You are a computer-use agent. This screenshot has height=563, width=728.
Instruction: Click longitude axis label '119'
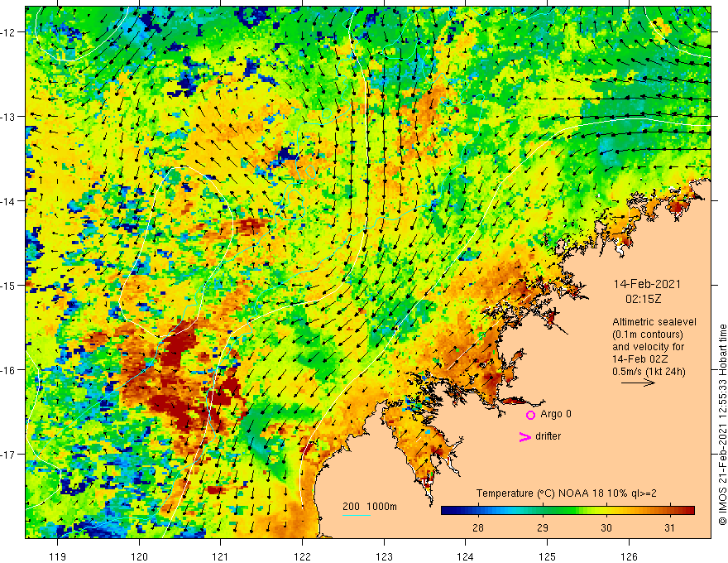coord(58,556)
